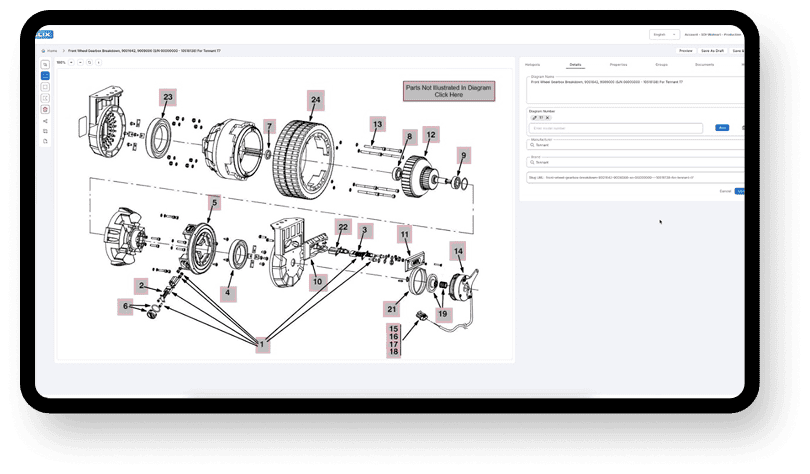The image size is (810, 474).
Task: Select hotspot 5 on the diagram
Action: (x=214, y=203)
